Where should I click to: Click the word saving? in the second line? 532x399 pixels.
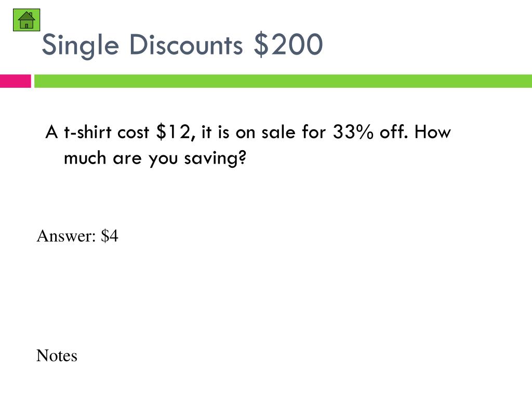215,159
